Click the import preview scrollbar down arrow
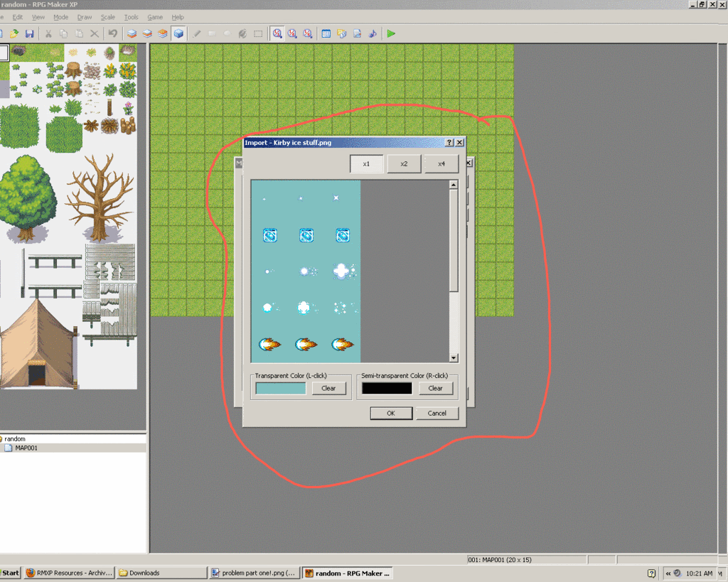The width and height of the screenshot is (728, 582). (x=454, y=358)
